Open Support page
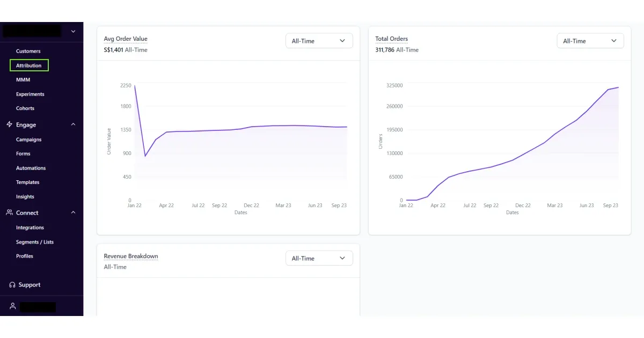 pos(30,285)
